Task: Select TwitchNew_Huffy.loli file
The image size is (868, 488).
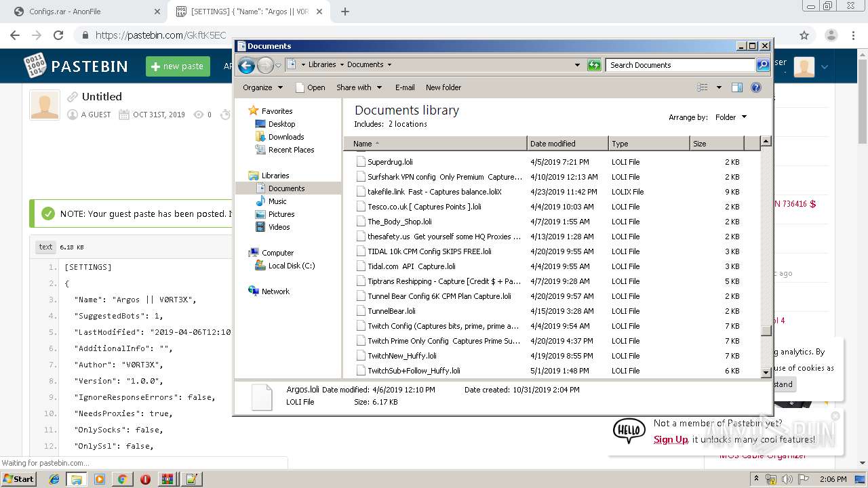Action: (x=401, y=356)
